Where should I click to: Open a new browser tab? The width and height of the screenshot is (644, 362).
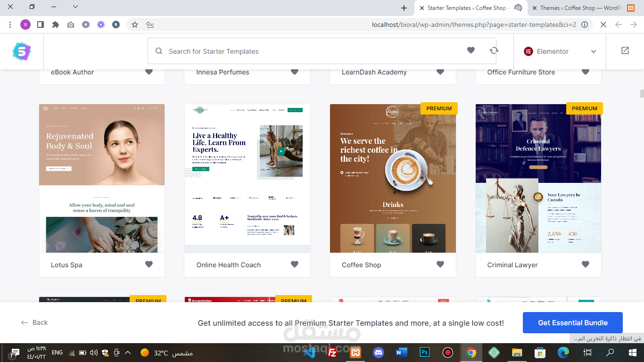point(404,8)
